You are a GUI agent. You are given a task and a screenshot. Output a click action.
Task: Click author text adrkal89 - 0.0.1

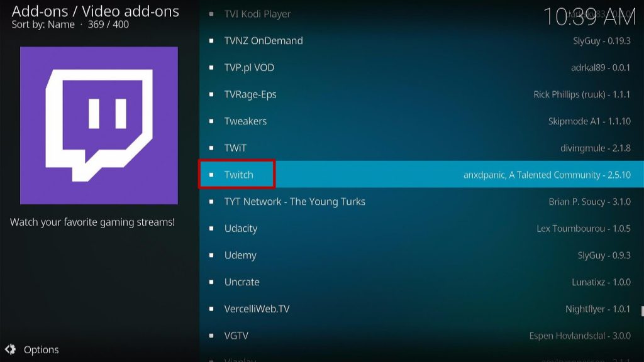(x=601, y=67)
